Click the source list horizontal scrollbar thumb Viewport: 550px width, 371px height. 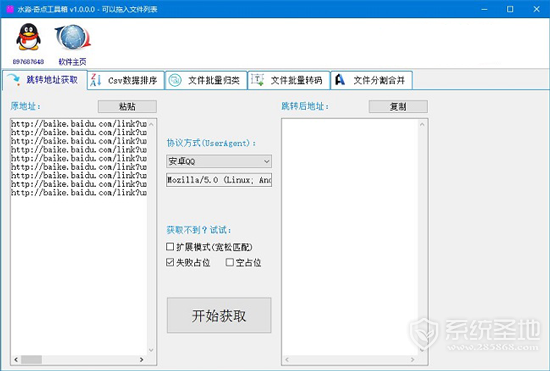pos(32,359)
